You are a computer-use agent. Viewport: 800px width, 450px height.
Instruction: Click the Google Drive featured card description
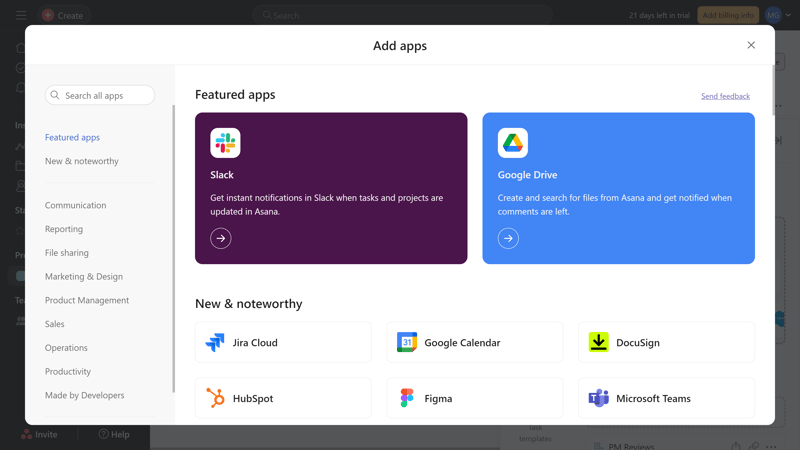(x=614, y=205)
